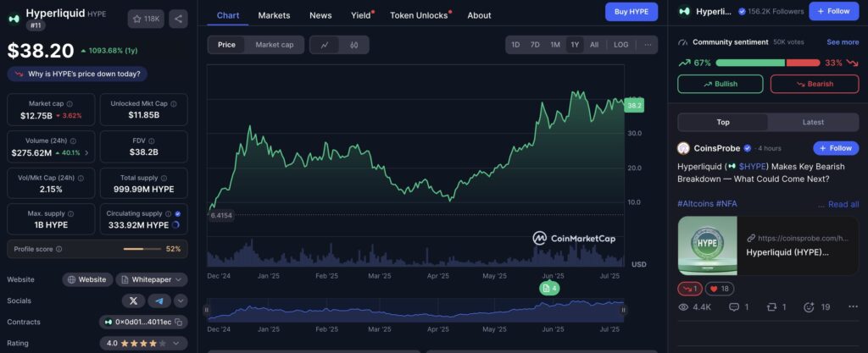Add HYPE to watchlist with star icon

(x=147, y=19)
